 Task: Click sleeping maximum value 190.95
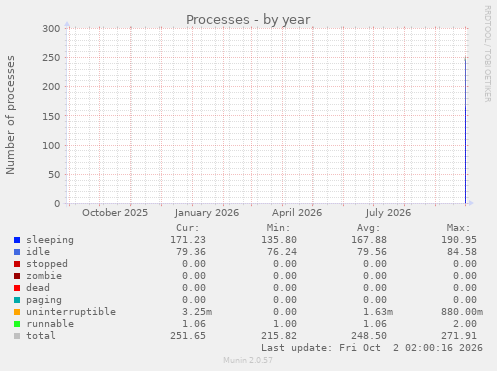pyautogui.click(x=459, y=240)
